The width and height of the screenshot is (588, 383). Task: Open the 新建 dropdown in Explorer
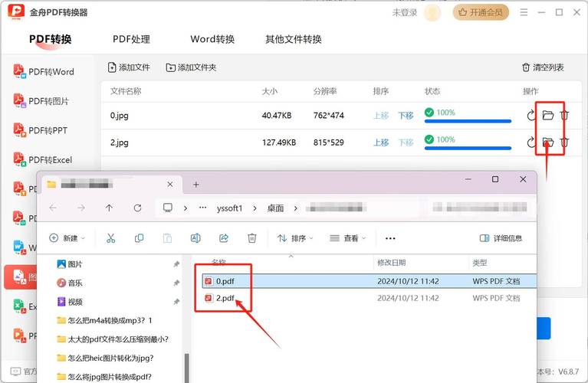[x=67, y=238]
